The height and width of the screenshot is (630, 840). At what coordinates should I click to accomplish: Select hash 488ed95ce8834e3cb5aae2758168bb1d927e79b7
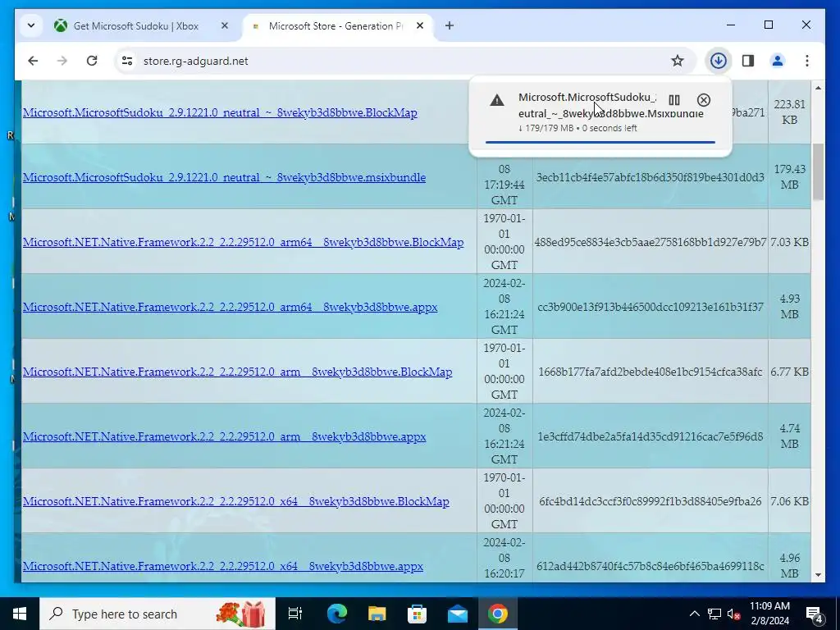click(x=651, y=242)
